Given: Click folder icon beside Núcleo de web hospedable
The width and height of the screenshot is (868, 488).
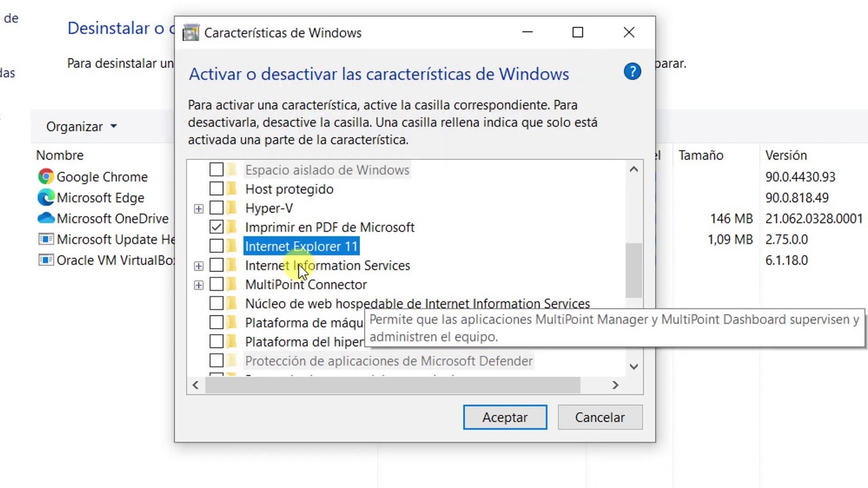Looking at the screenshot, I should click(x=232, y=303).
